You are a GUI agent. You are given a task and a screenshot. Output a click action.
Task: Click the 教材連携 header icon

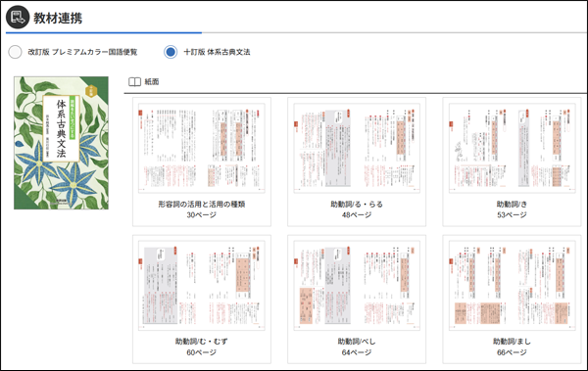[18, 18]
